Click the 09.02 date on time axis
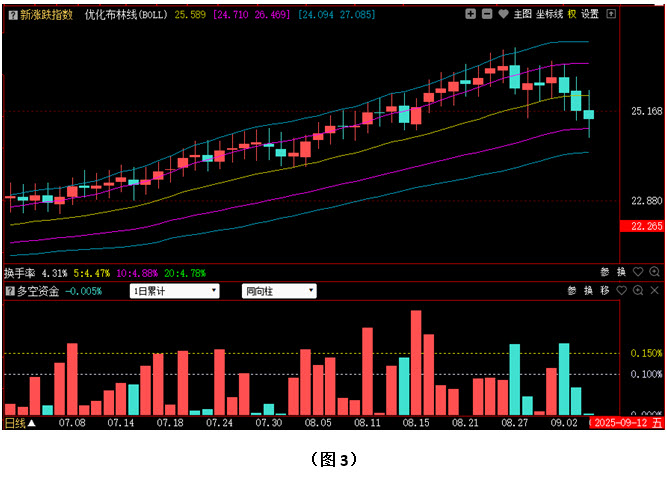The image size is (667, 483). (564, 423)
